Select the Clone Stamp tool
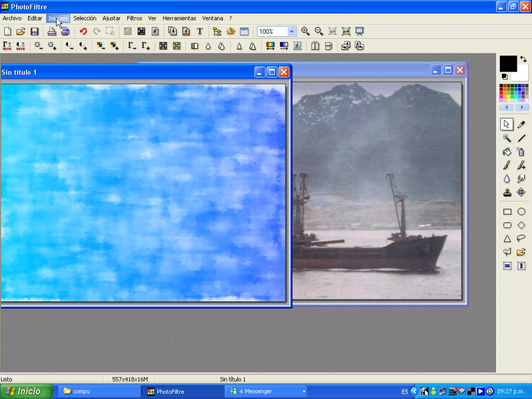532x399 pixels. click(507, 192)
